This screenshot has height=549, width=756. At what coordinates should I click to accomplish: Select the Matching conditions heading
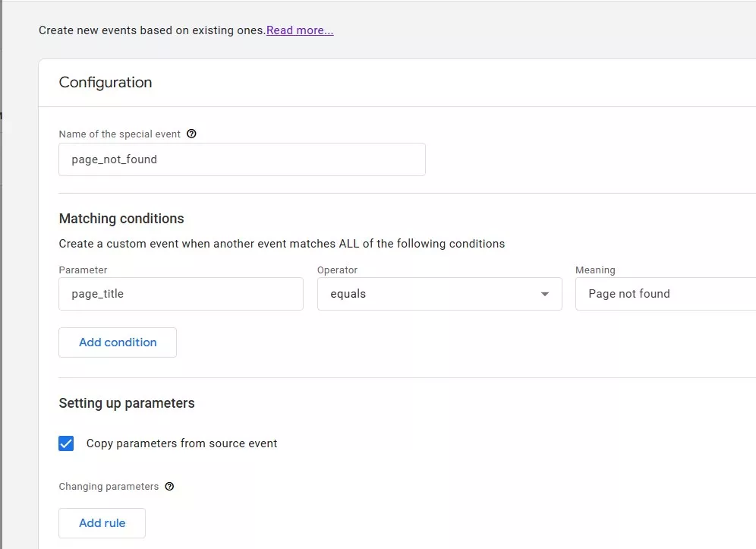click(x=121, y=219)
